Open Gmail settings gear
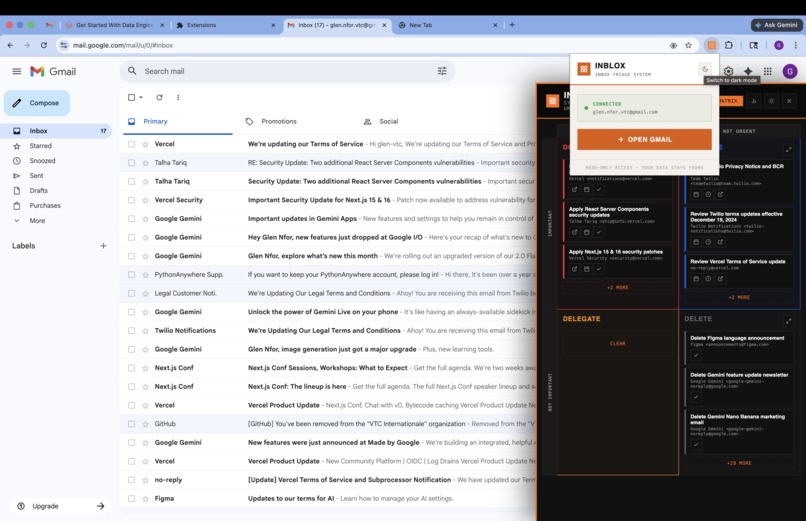The width and height of the screenshot is (806, 521). coord(729,71)
